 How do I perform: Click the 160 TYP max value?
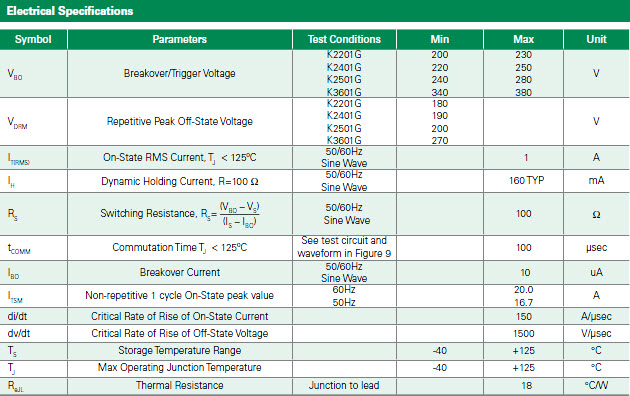click(x=526, y=180)
